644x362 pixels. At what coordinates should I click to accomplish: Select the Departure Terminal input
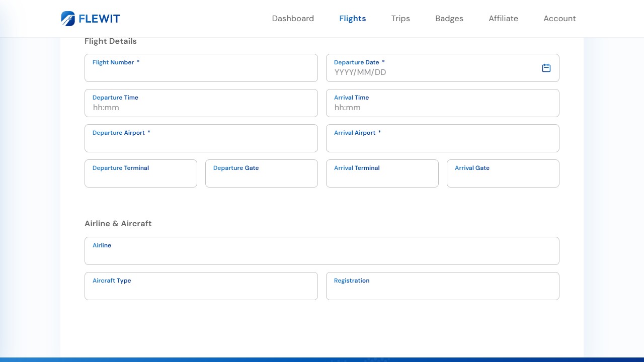click(141, 173)
